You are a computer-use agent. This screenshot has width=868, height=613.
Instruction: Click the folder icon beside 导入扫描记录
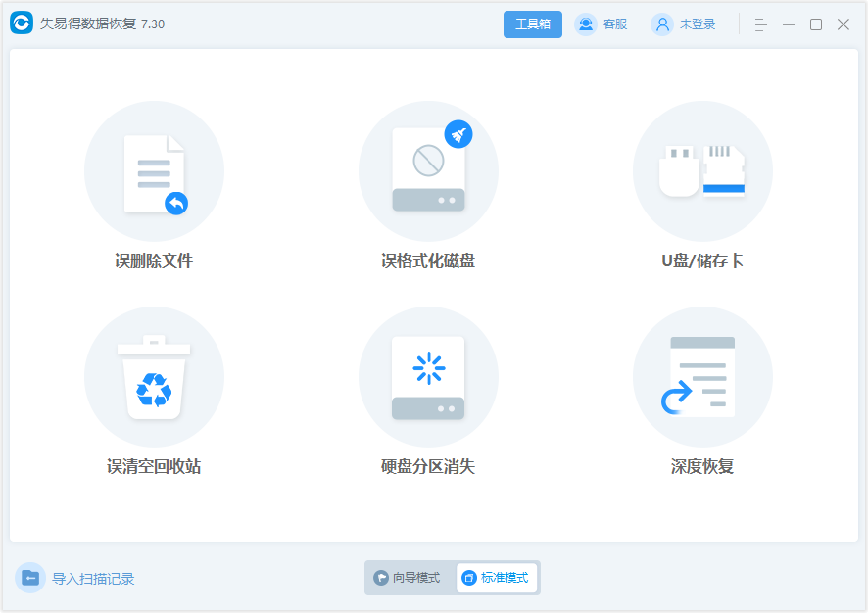click(x=31, y=579)
